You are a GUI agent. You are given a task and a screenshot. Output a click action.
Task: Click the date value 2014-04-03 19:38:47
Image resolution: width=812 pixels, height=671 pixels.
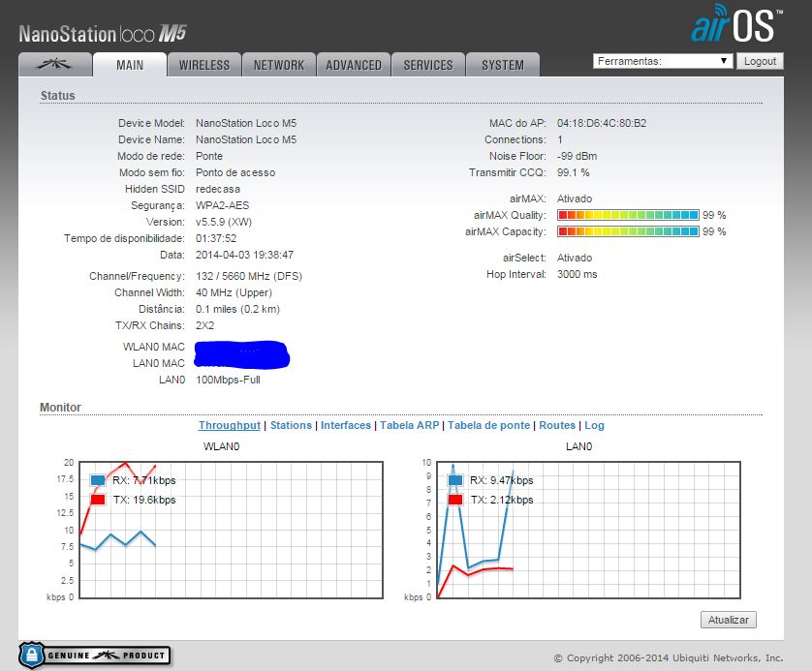[x=244, y=255]
